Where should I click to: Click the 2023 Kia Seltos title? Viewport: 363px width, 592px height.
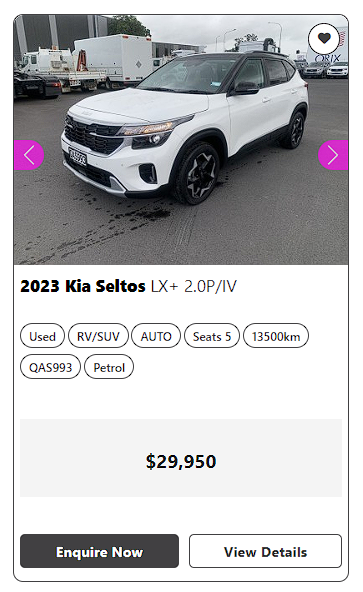pyautogui.click(x=83, y=286)
